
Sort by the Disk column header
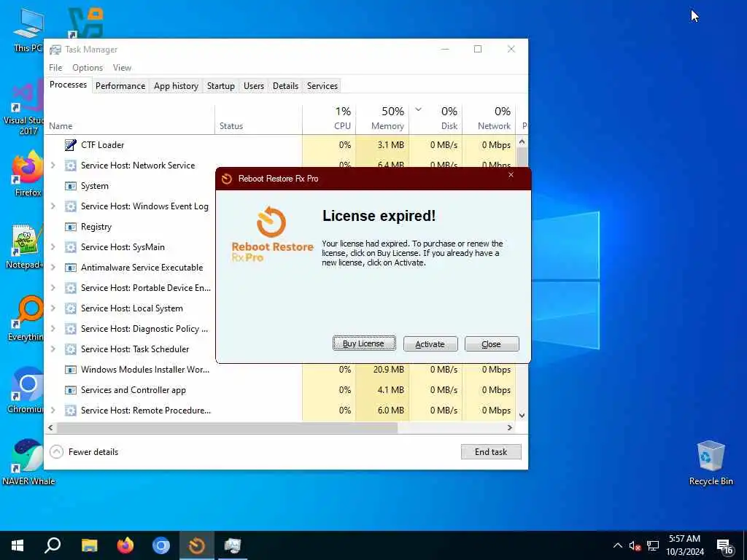click(436, 119)
